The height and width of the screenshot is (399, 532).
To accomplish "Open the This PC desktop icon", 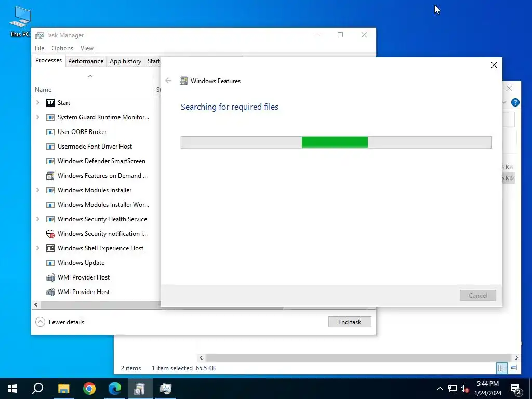I will (x=20, y=22).
